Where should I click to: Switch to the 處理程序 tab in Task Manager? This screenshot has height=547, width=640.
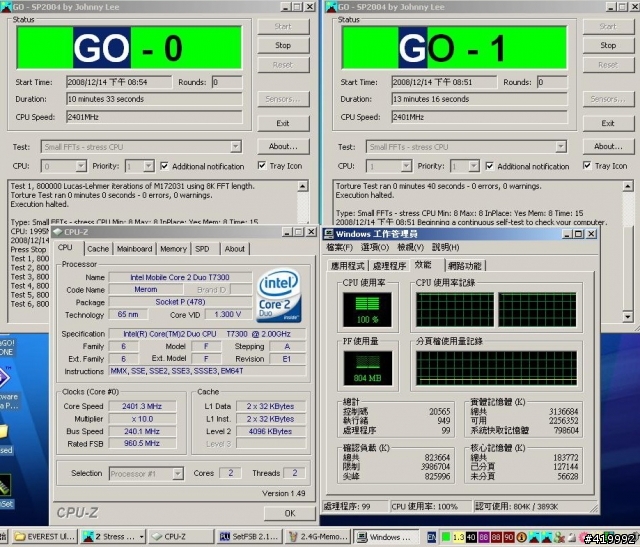click(389, 266)
